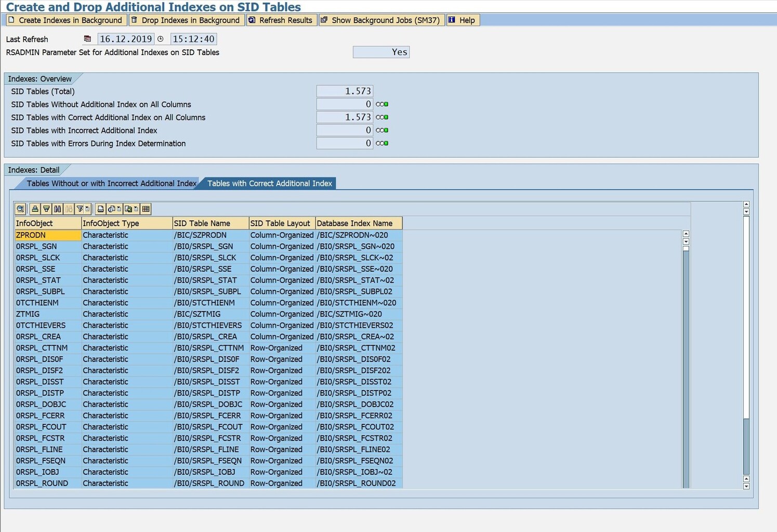This screenshot has height=532, width=777.
Task: Click the /BIC/SZPRODN~020 index name cell
Action: coord(359,235)
